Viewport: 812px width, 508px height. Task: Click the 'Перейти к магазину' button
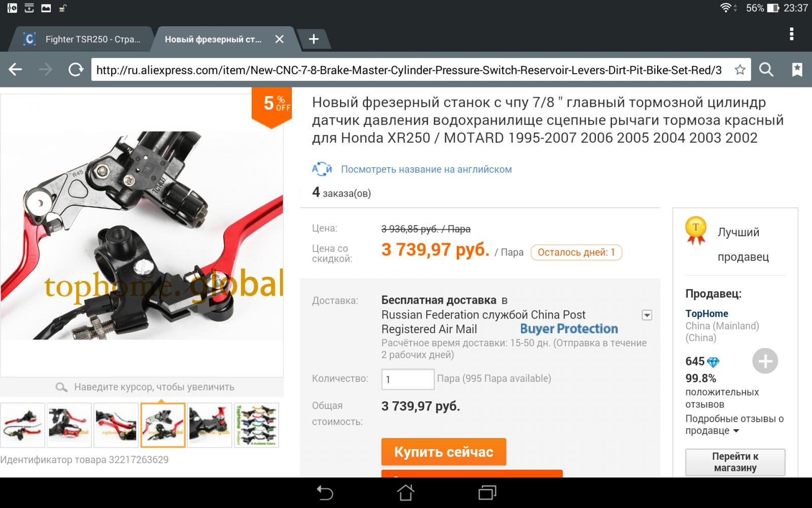[x=735, y=462]
